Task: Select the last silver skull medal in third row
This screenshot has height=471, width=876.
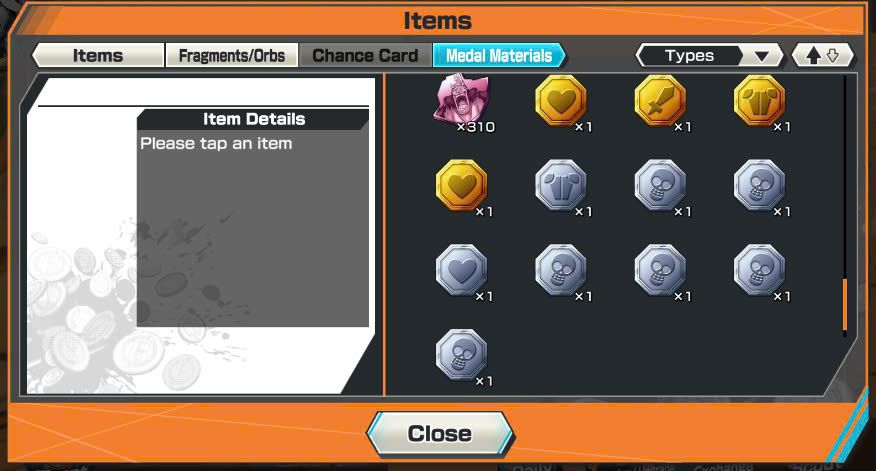Action: (759, 270)
